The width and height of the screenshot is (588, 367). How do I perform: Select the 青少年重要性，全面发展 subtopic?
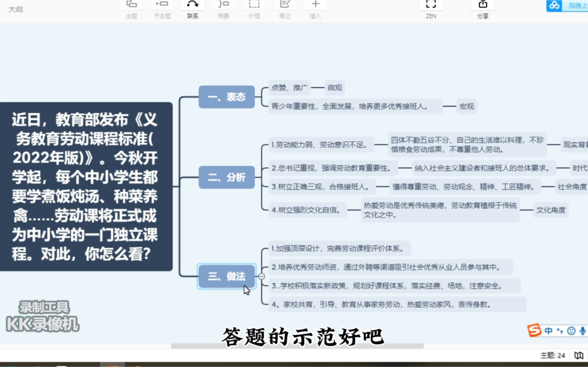355,106
